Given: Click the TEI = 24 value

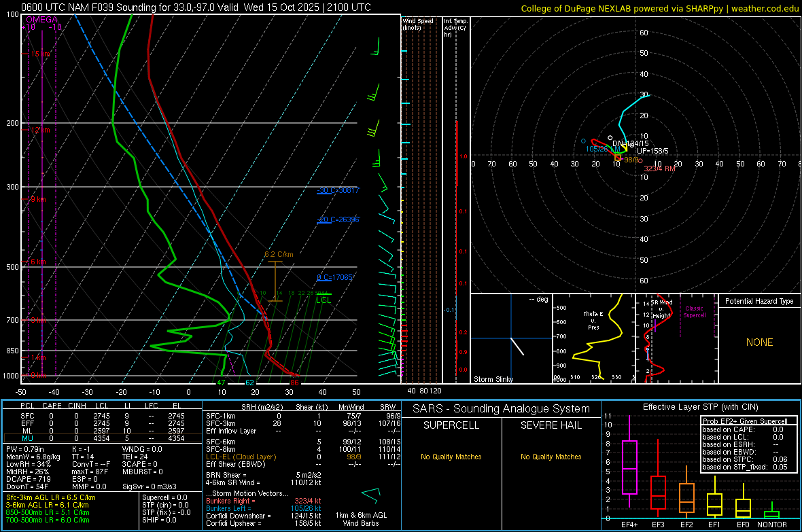Looking at the screenshot, I should 135,457.
